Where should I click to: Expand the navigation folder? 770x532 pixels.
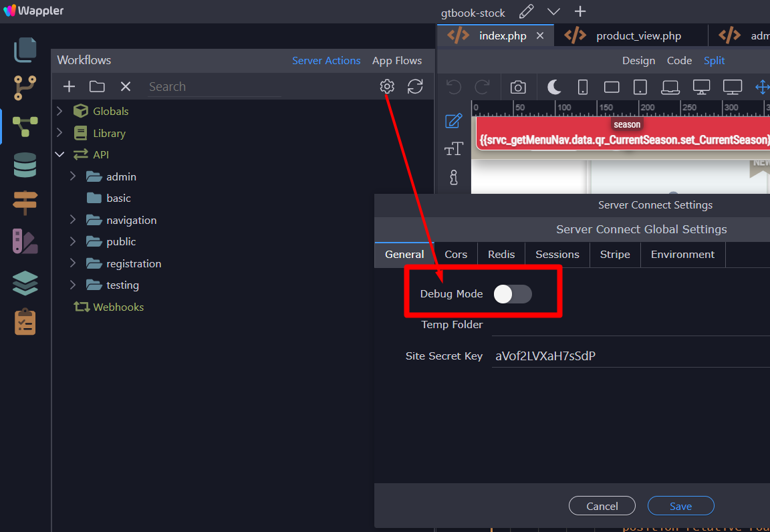coord(73,220)
